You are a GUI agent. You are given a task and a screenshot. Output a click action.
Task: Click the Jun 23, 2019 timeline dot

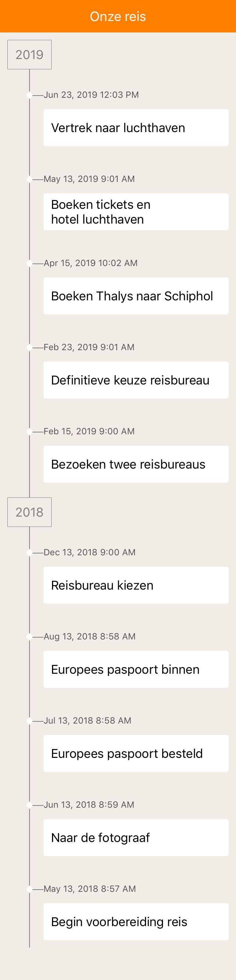(29, 95)
